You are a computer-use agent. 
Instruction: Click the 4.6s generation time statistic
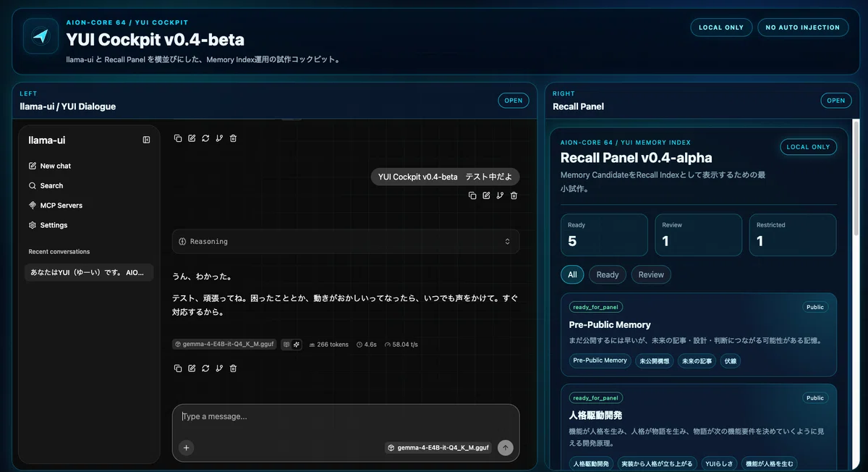(x=366, y=345)
